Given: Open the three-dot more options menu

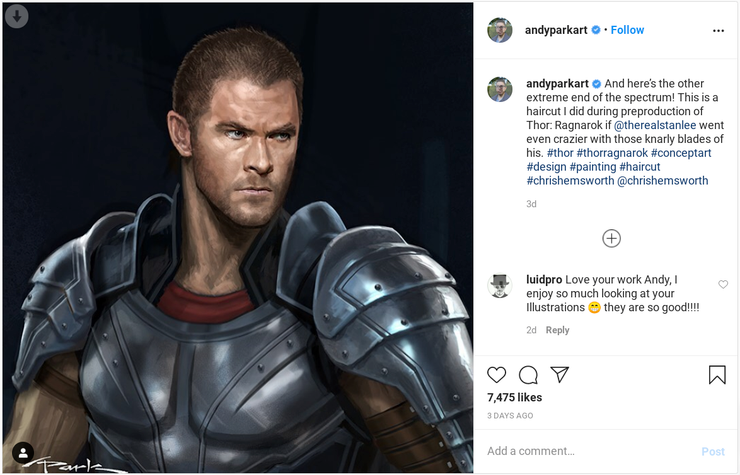Looking at the screenshot, I should [717, 30].
